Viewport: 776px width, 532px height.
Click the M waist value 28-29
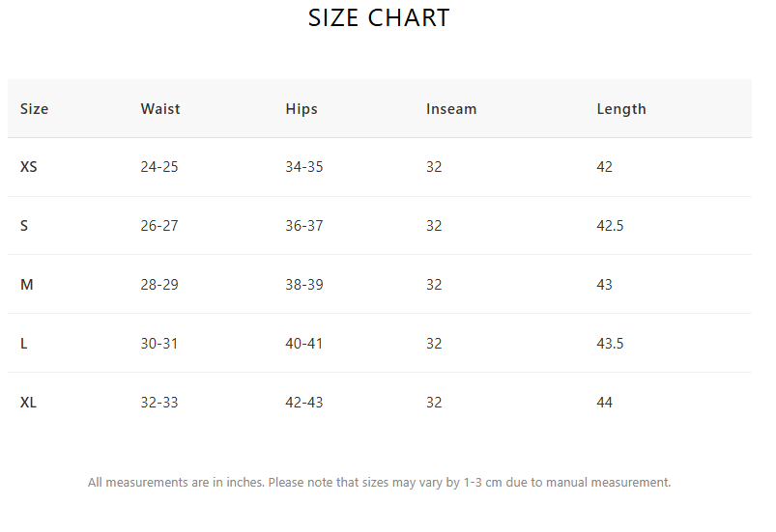[x=158, y=284]
